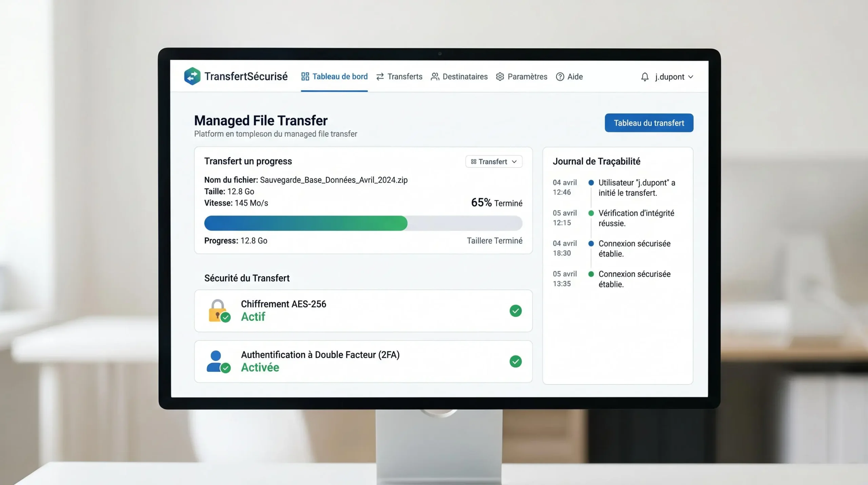Click green dot for 05 avril 12:15 entry
The width and height of the screenshot is (868, 485).
(591, 213)
